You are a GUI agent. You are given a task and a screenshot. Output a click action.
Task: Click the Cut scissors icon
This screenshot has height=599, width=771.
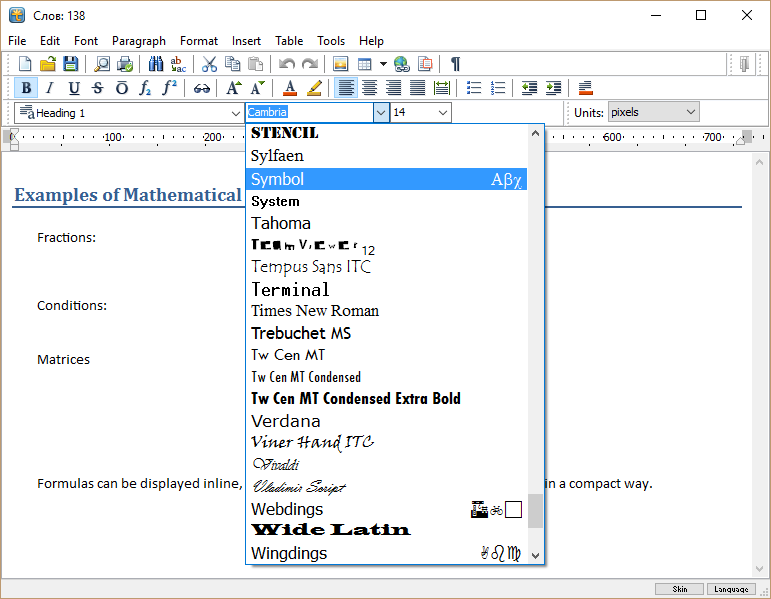(x=209, y=64)
